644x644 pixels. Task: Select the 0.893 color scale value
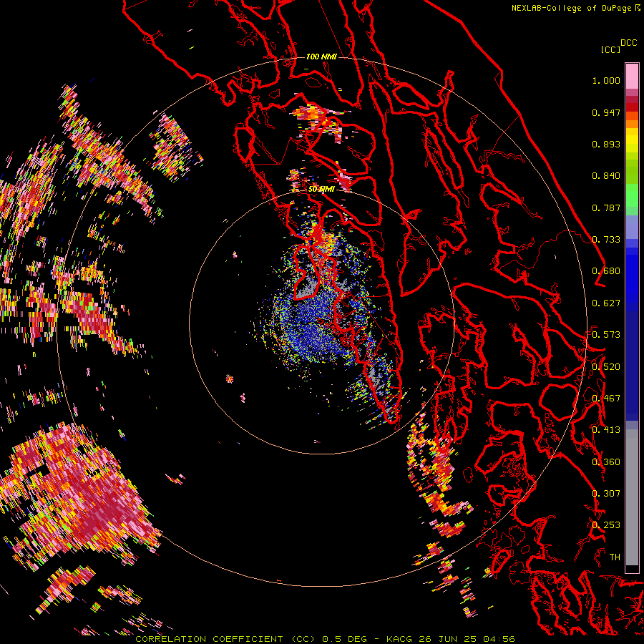[x=606, y=144]
